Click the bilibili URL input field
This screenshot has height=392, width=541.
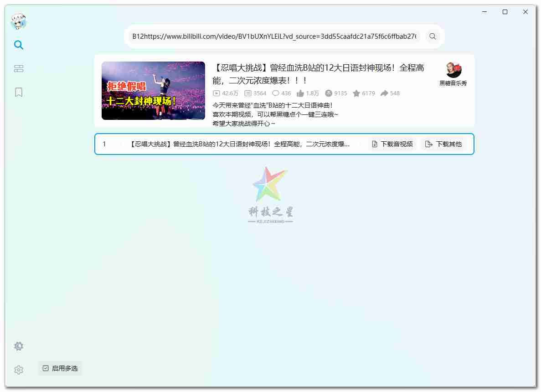click(273, 36)
